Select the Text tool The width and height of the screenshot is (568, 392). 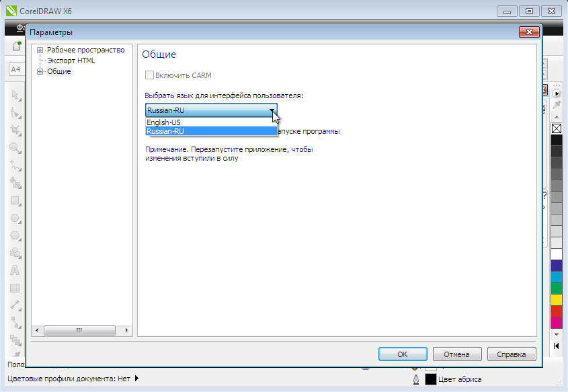14,270
